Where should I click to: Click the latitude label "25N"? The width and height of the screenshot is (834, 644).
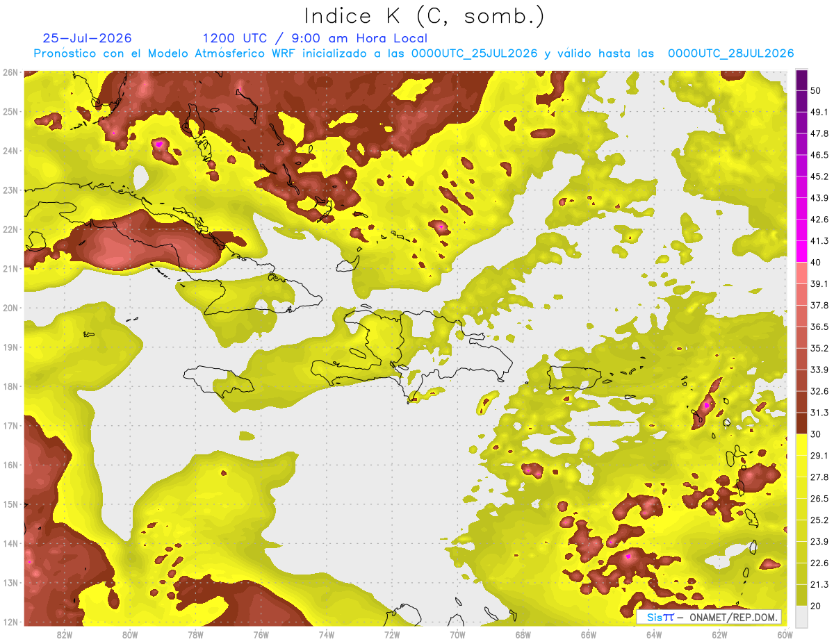point(10,112)
